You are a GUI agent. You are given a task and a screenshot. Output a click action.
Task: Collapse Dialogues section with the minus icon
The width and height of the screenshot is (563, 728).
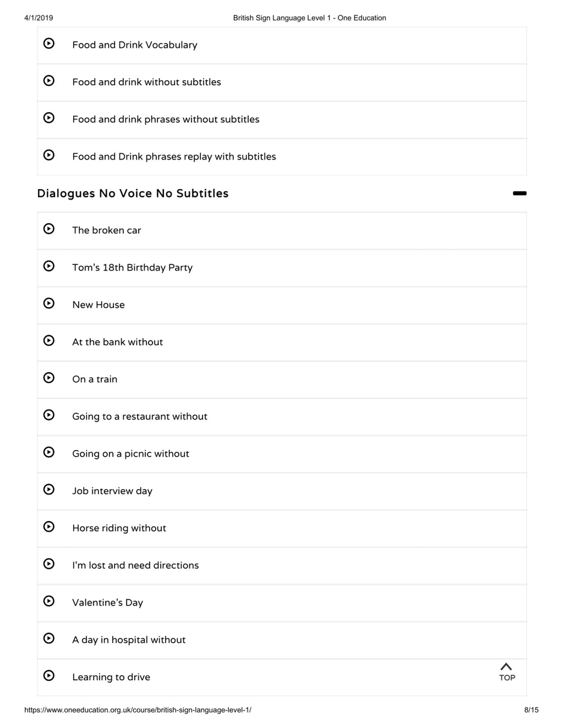pyautogui.click(x=520, y=193)
